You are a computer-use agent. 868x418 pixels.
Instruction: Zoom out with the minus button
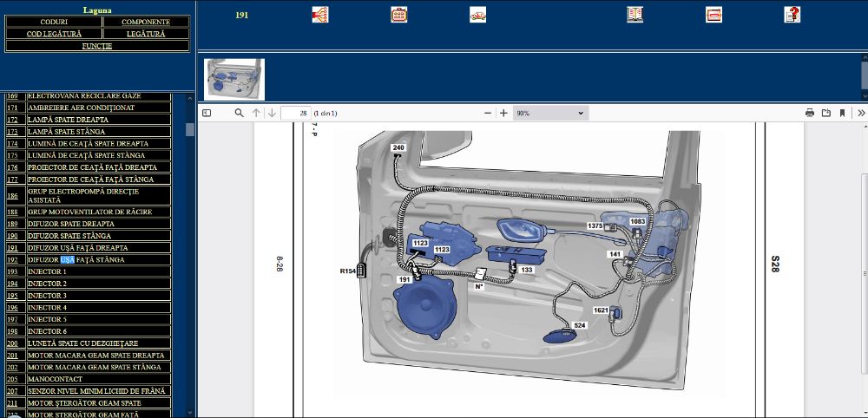pos(488,113)
